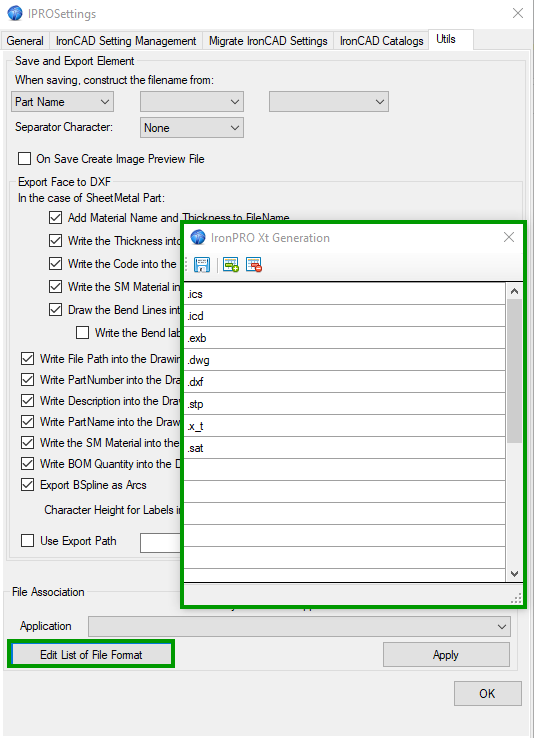Select the .x_t row in the list
534x738 pixels.
[x=344, y=425]
